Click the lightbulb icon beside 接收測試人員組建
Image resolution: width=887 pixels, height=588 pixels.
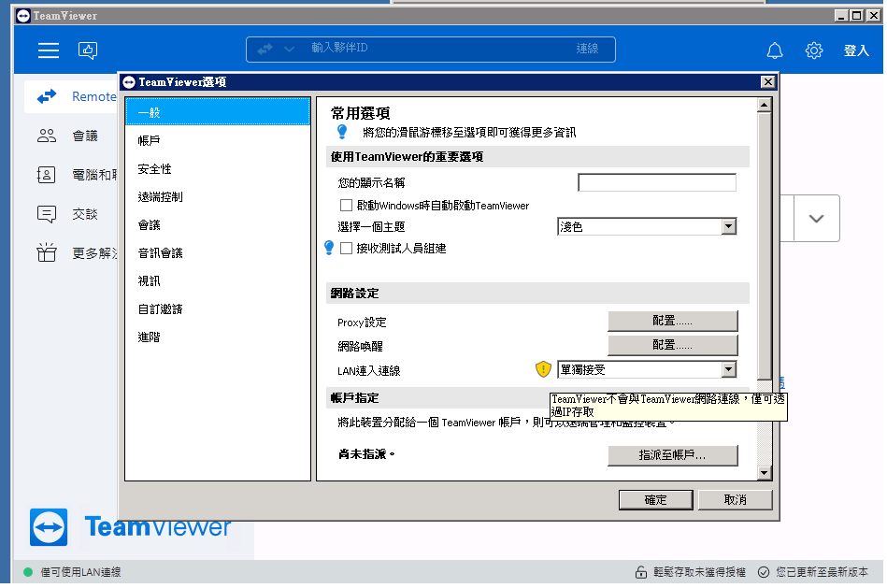click(x=329, y=248)
